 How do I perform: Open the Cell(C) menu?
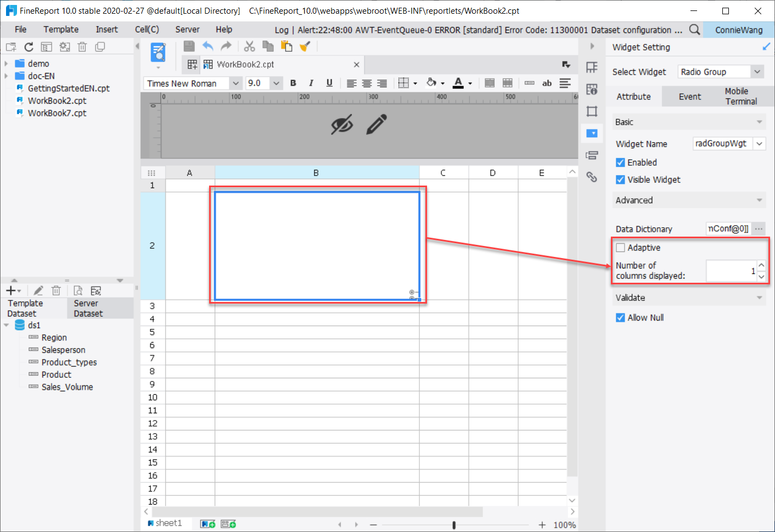point(147,30)
